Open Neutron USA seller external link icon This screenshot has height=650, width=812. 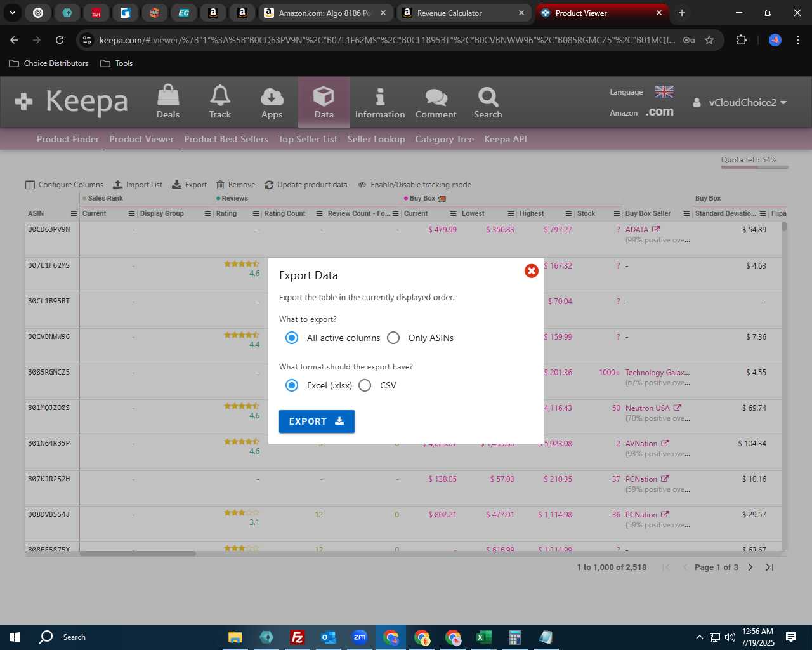(678, 408)
